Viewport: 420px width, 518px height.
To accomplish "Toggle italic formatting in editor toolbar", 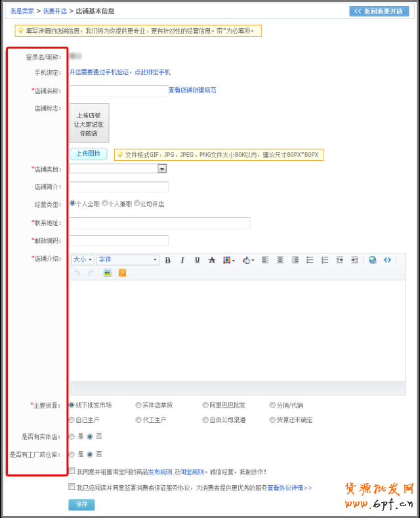I will tap(182, 260).
